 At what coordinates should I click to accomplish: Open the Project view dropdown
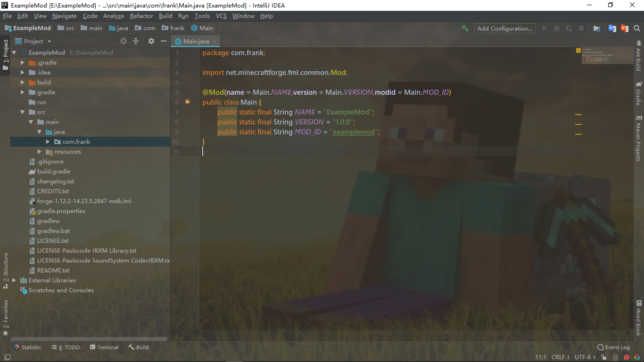click(x=37, y=41)
